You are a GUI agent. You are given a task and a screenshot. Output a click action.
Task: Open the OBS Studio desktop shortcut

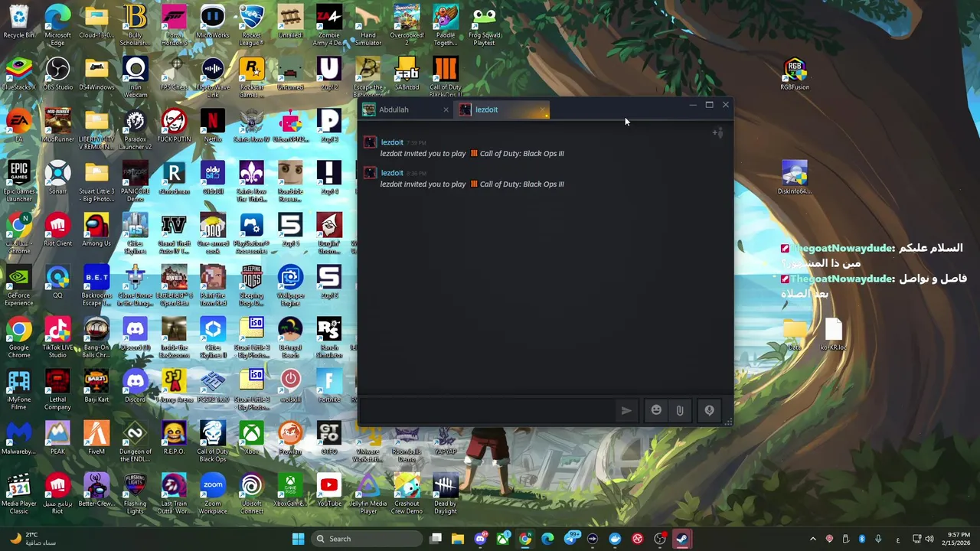coord(57,75)
